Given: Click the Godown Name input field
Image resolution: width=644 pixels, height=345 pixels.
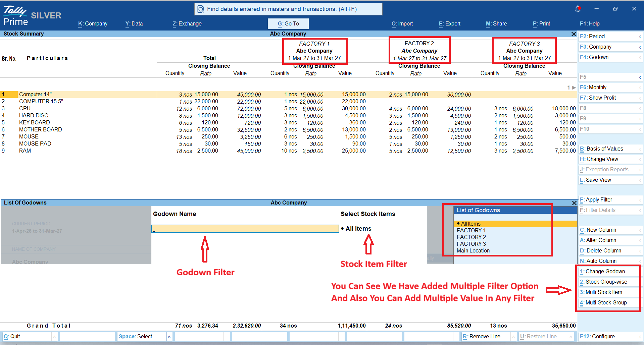Looking at the screenshot, I should pyautogui.click(x=245, y=229).
